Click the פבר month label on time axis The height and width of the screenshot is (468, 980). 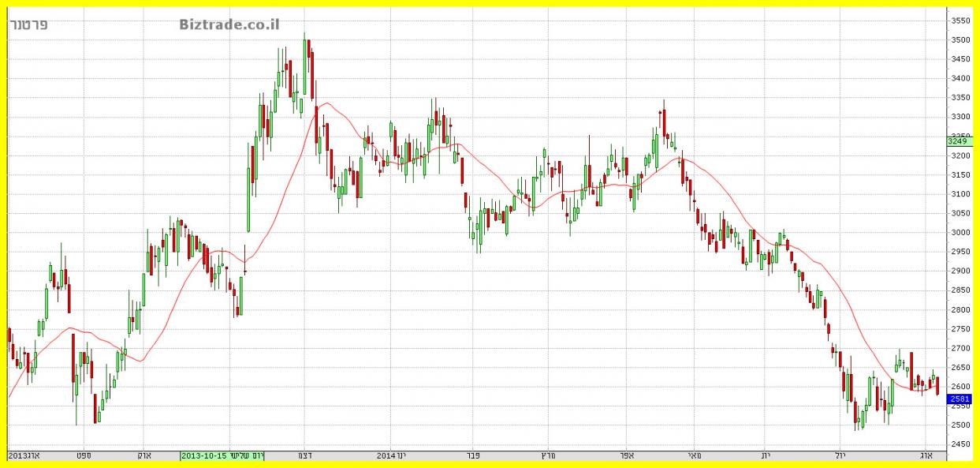[474, 455]
